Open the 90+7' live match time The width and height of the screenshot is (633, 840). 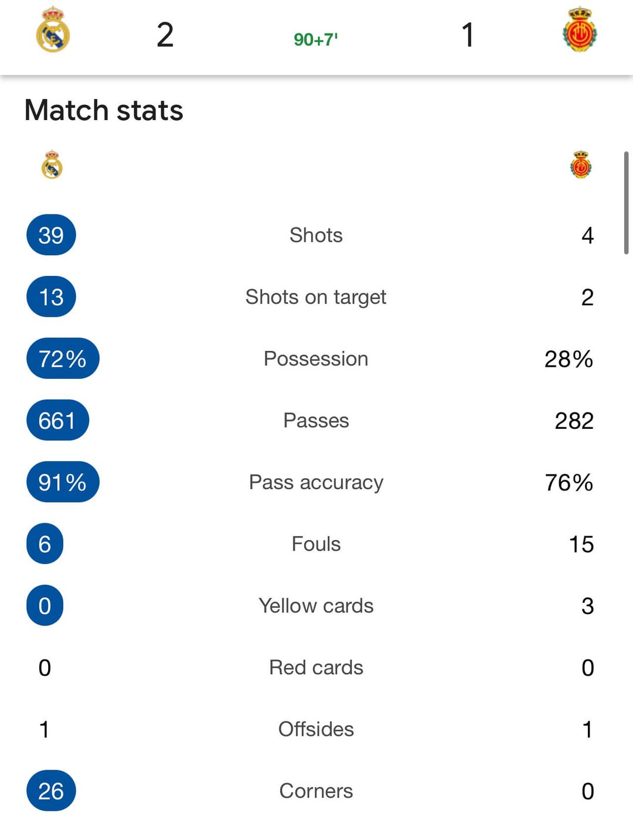coord(316,41)
